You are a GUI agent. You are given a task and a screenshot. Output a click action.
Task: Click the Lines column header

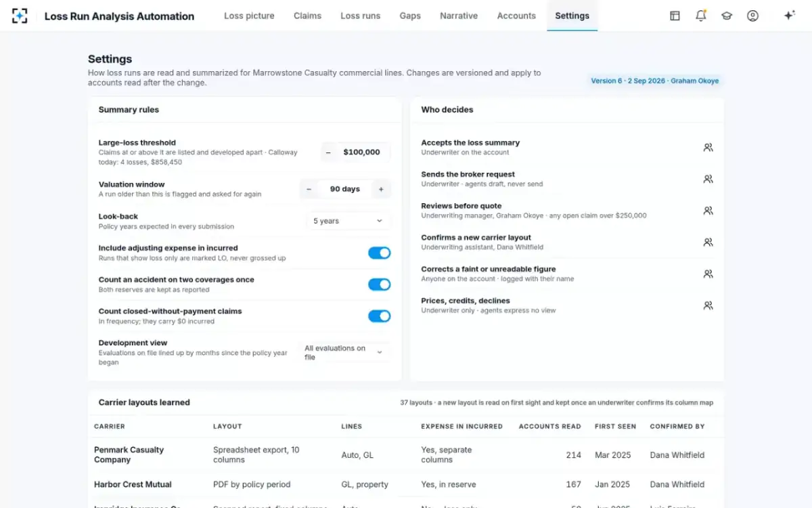pyautogui.click(x=352, y=427)
